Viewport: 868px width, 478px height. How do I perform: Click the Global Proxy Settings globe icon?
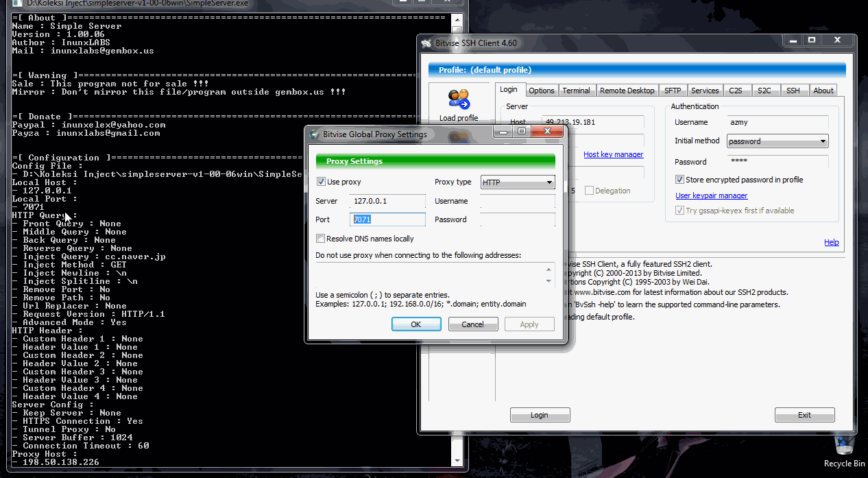315,134
